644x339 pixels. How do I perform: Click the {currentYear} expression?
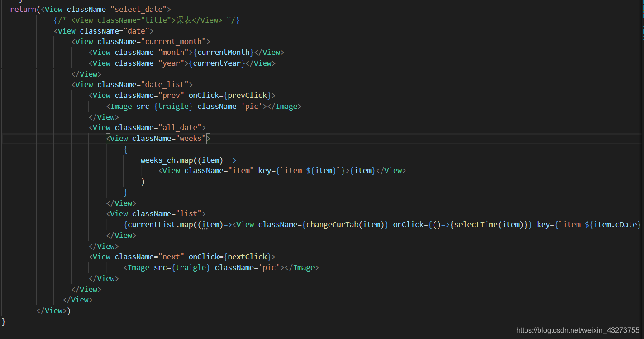pyautogui.click(x=217, y=63)
